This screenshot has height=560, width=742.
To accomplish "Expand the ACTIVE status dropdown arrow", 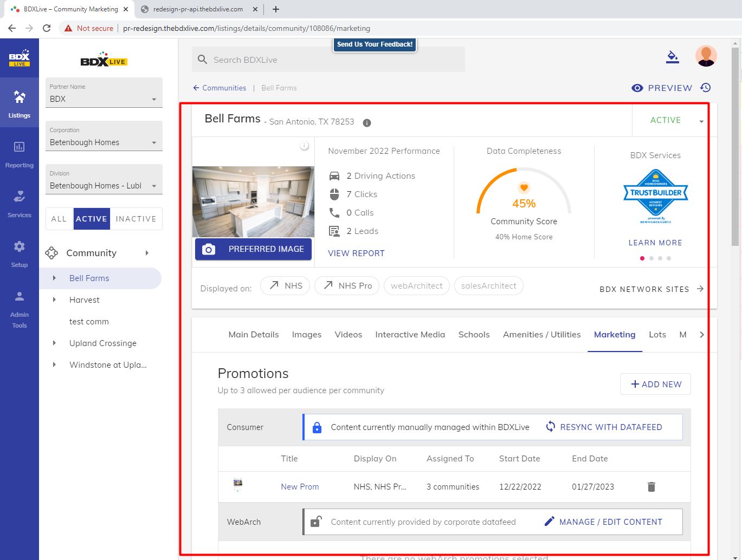I will coord(701,121).
